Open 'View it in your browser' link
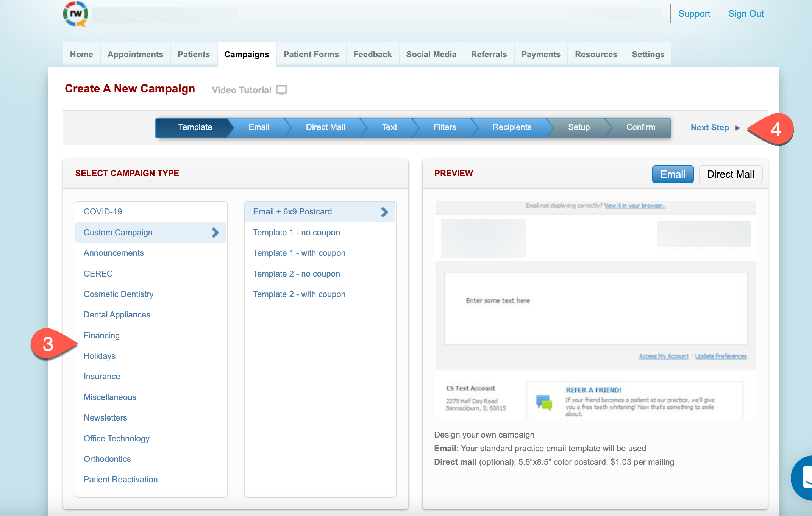812x516 pixels. (x=634, y=206)
